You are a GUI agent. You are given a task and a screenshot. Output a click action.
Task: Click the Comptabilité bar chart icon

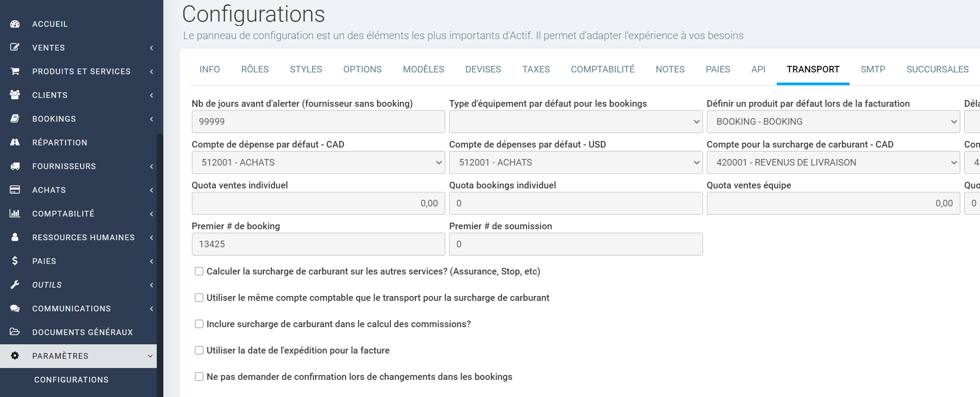coord(15,213)
